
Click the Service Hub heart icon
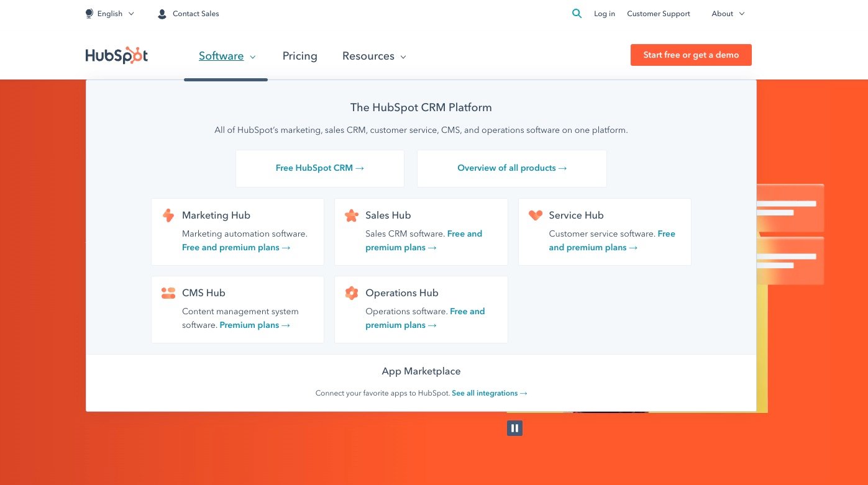(x=535, y=215)
